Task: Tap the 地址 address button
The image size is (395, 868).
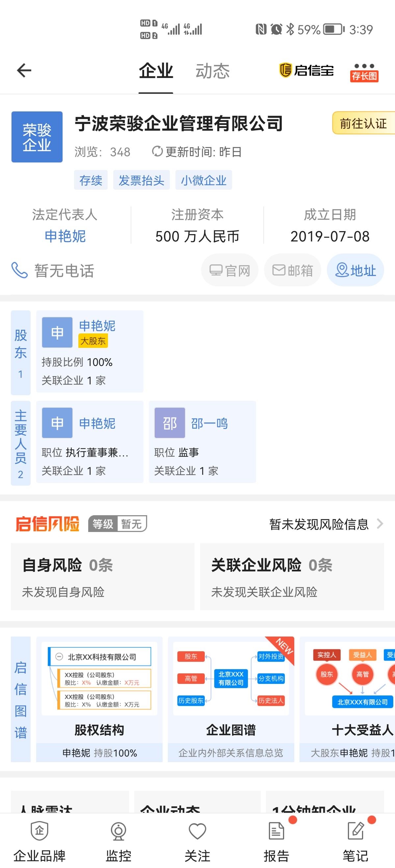Action: pyautogui.click(x=355, y=270)
